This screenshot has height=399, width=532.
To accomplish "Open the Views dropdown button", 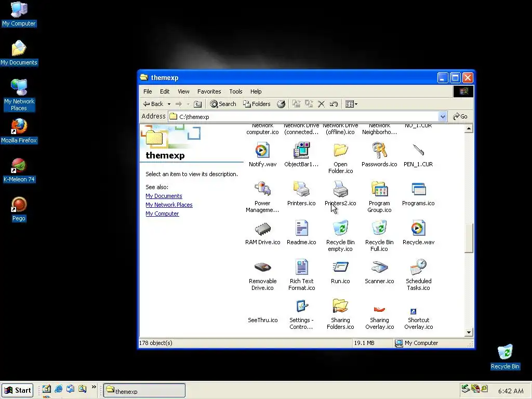I will point(351,104).
